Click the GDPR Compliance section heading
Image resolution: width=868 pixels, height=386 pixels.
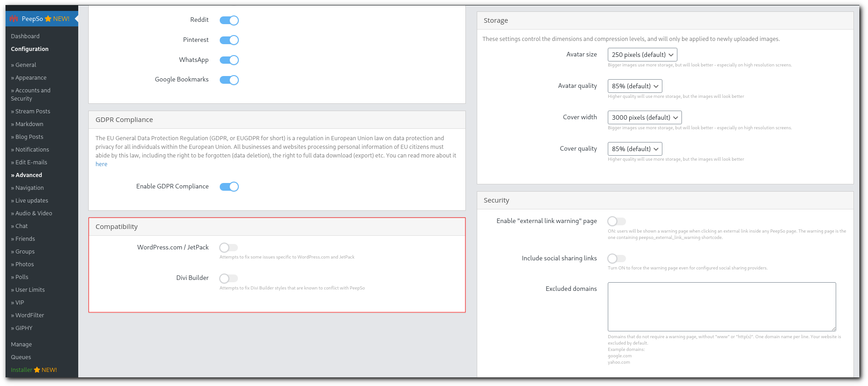pos(124,120)
